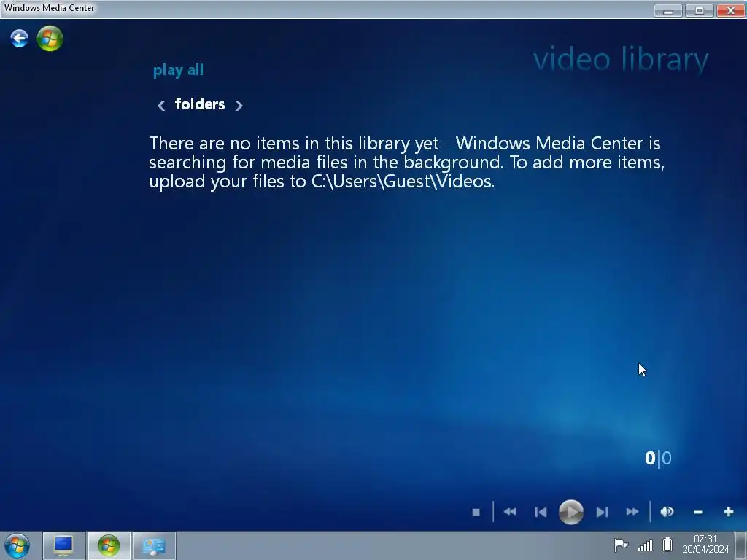Open the Media Center green start logo
The image size is (747, 560).
(50, 39)
